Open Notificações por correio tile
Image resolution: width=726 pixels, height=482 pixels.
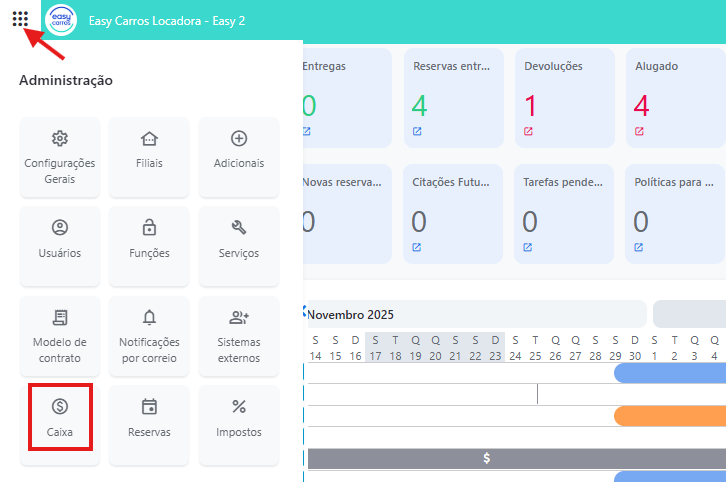click(150, 336)
